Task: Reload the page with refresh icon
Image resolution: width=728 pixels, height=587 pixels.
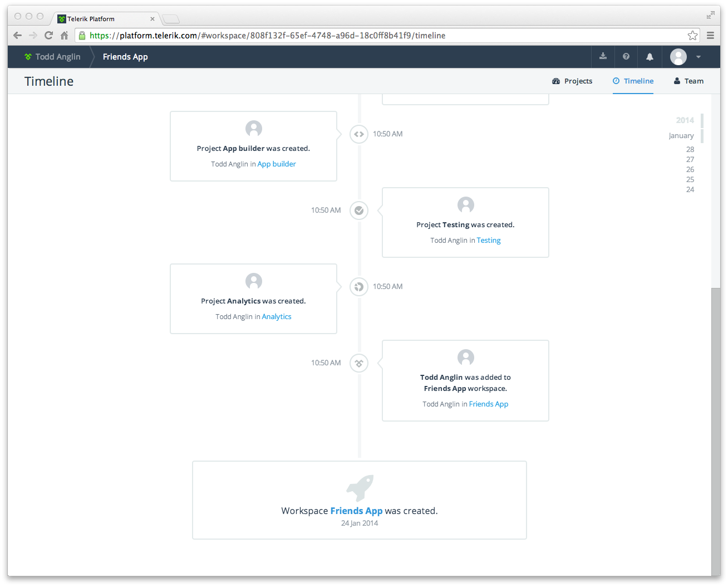Action: click(48, 36)
